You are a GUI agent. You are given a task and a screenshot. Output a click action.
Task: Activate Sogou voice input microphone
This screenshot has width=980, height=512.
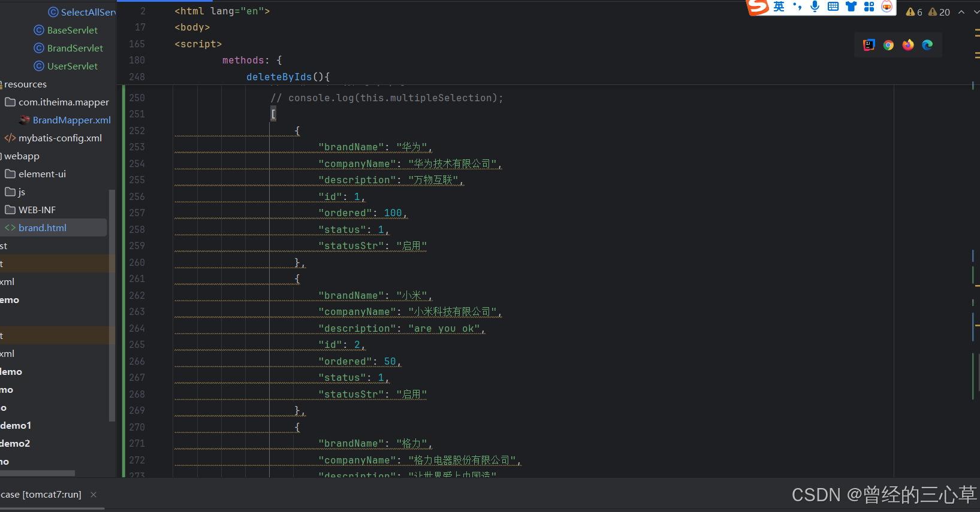(x=815, y=7)
